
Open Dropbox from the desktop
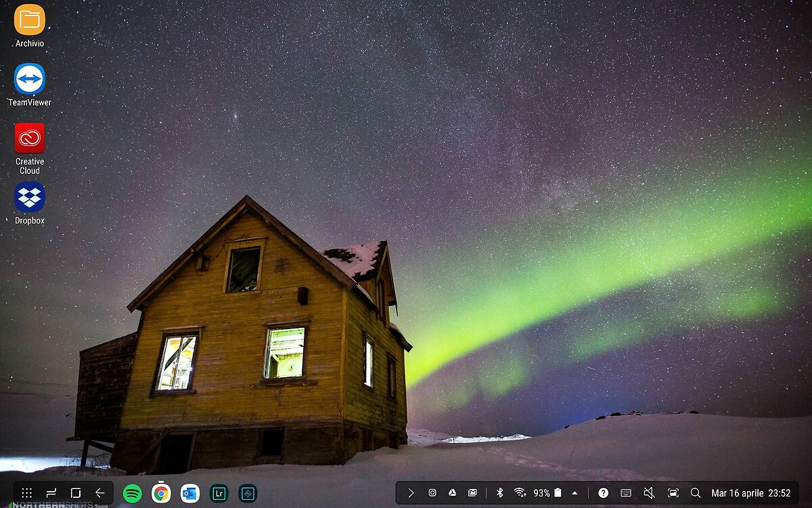tap(29, 197)
